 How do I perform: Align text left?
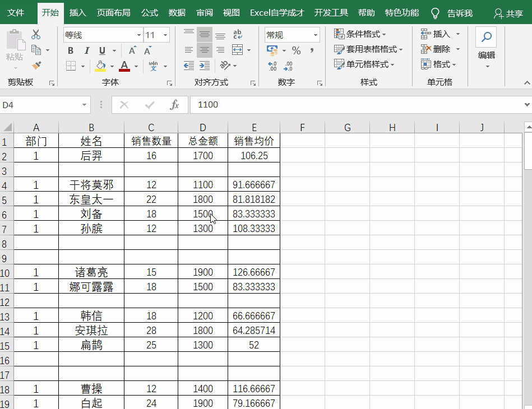(x=189, y=50)
